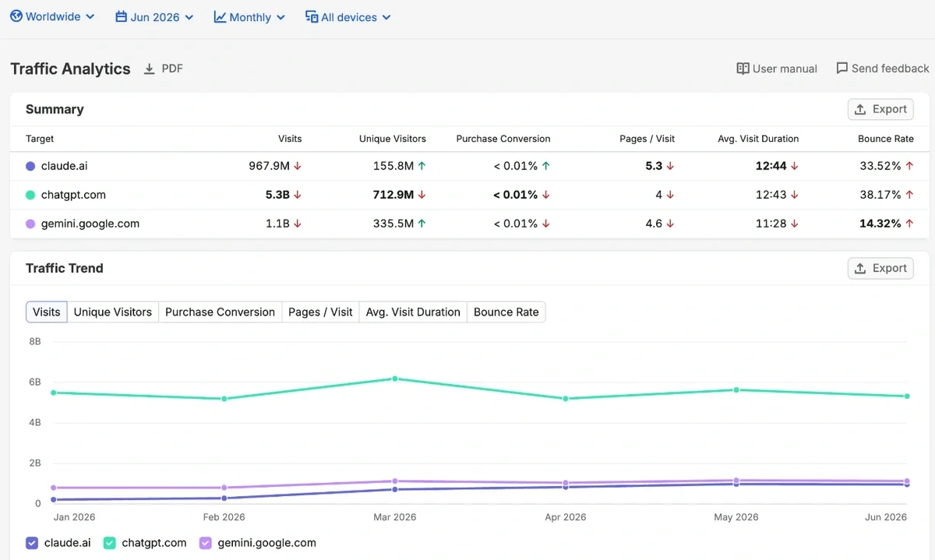Export the Summary table

coord(880,109)
